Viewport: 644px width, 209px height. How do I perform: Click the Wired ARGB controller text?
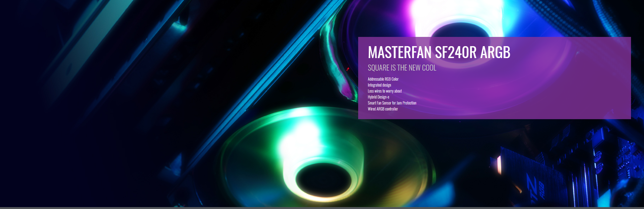point(383,109)
